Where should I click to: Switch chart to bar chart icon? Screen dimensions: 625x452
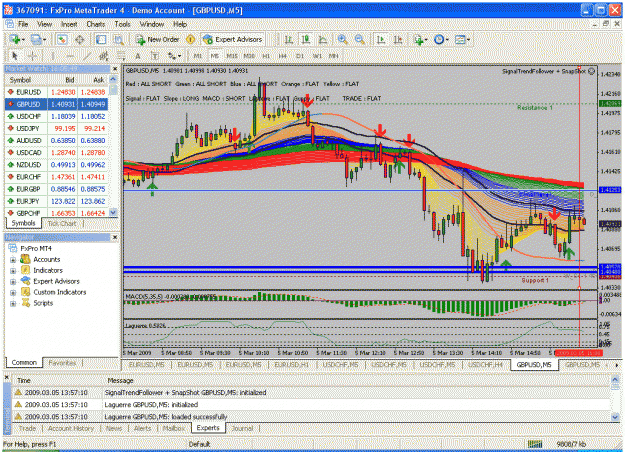click(x=289, y=39)
